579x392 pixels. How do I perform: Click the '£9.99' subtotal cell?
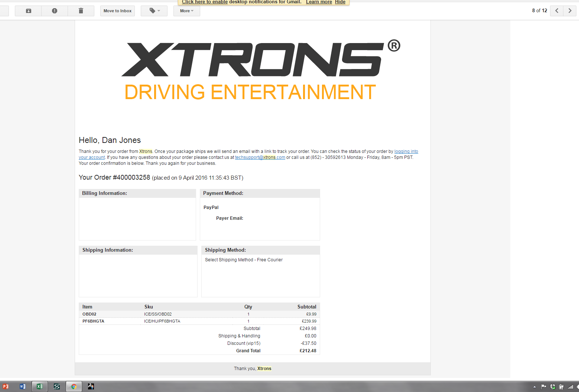[x=311, y=314]
